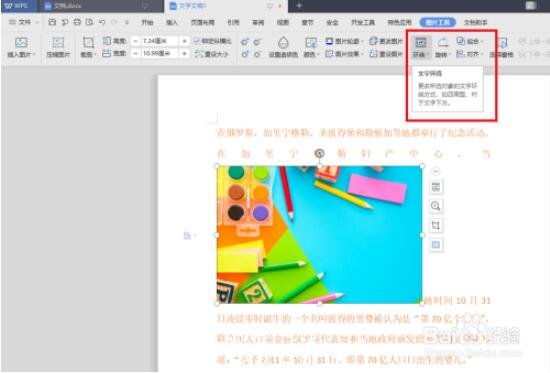Open the Picture Color dropdown
The image size is (550, 373).
tap(311, 47)
